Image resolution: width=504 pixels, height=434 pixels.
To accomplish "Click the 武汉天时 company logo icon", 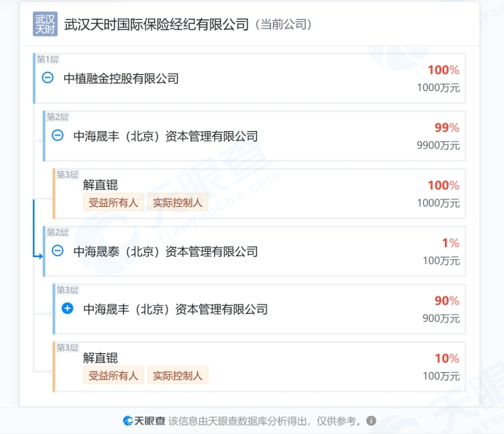I will [x=45, y=24].
